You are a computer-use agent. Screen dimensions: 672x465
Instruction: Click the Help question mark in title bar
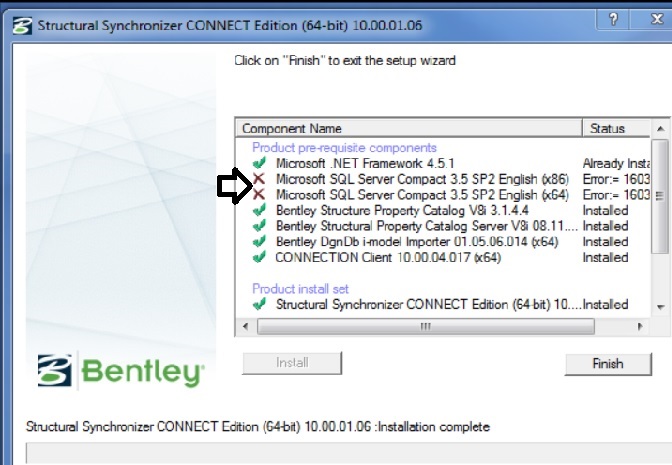(613, 19)
